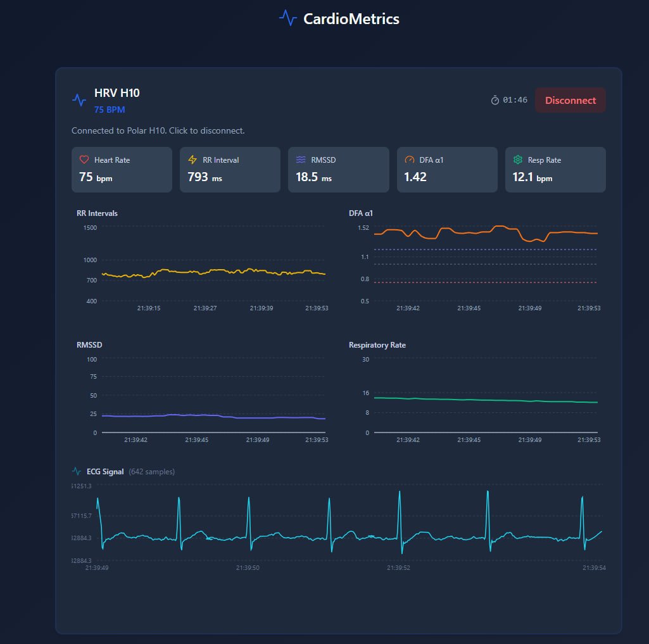Screen dimensions: 649x644
Task: Click the stopwatch timer icon
Action: (495, 100)
